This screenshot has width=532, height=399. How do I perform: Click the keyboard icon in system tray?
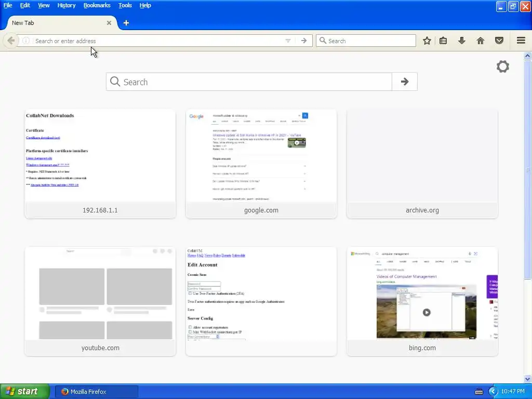478,392
